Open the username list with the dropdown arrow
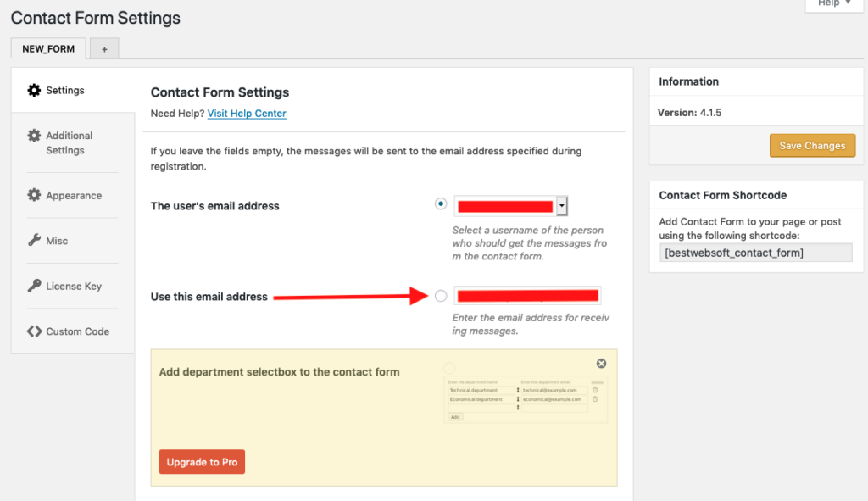 559,204
